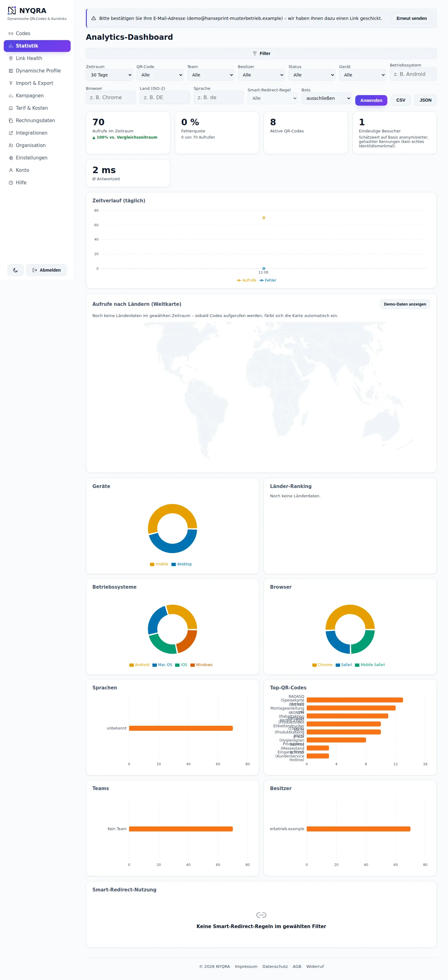The image size is (448, 980).
Task: Toggle the Fehler series in chart legend
Action: [x=268, y=280]
